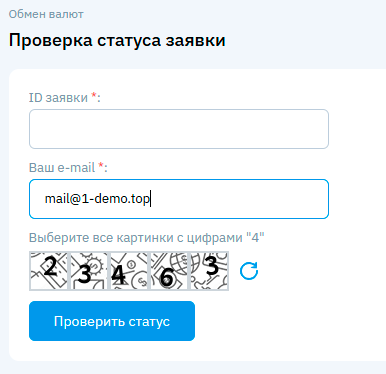Select the captcha picture showing digit 4
This screenshot has height=374, width=386.
coord(129,271)
